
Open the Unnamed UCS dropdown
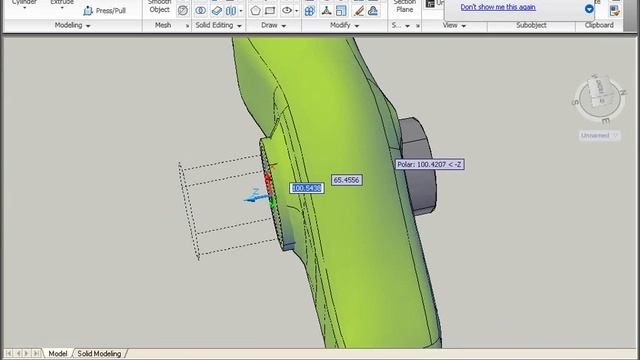(600, 136)
